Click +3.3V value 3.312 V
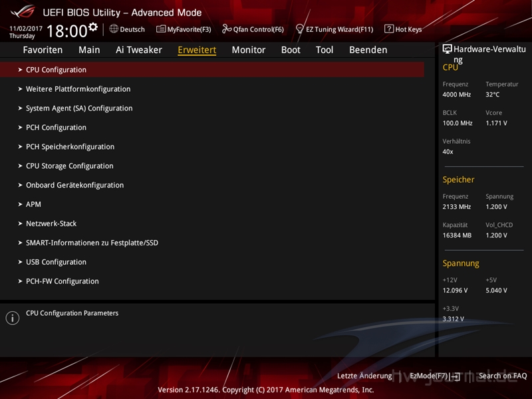The image size is (532, 399). click(x=454, y=319)
